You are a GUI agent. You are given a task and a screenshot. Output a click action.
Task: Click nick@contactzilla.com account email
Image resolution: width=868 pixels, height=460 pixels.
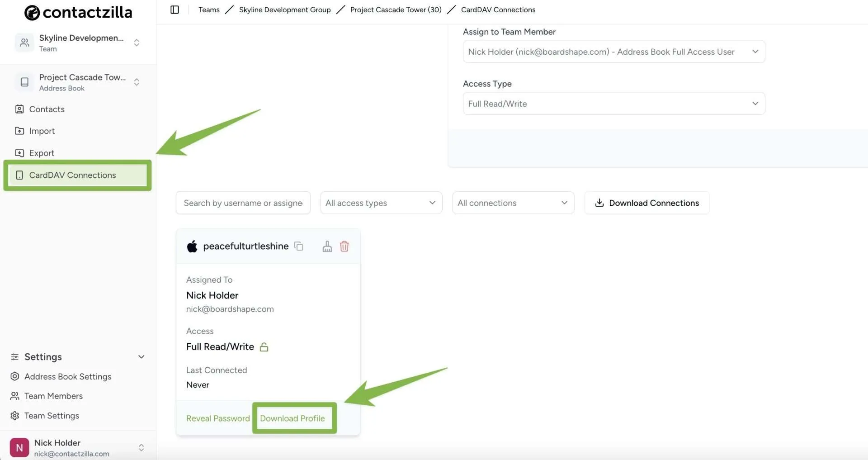pyautogui.click(x=72, y=454)
